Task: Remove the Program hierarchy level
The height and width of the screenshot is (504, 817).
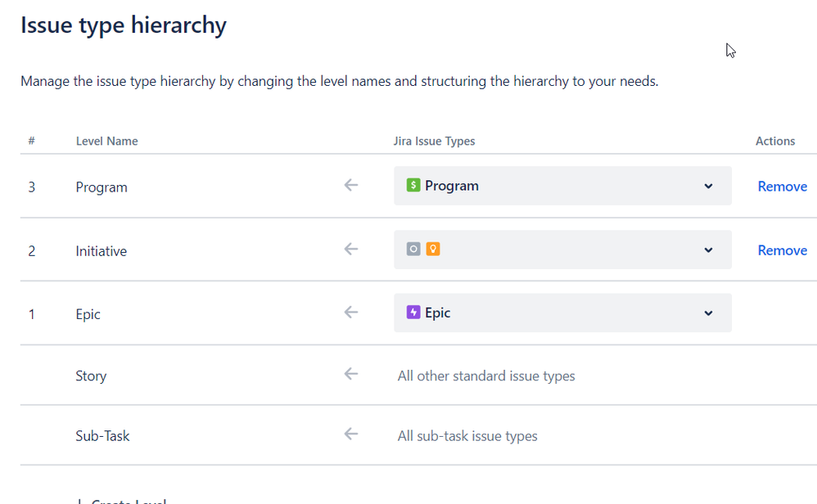Action: click(782, 187)
